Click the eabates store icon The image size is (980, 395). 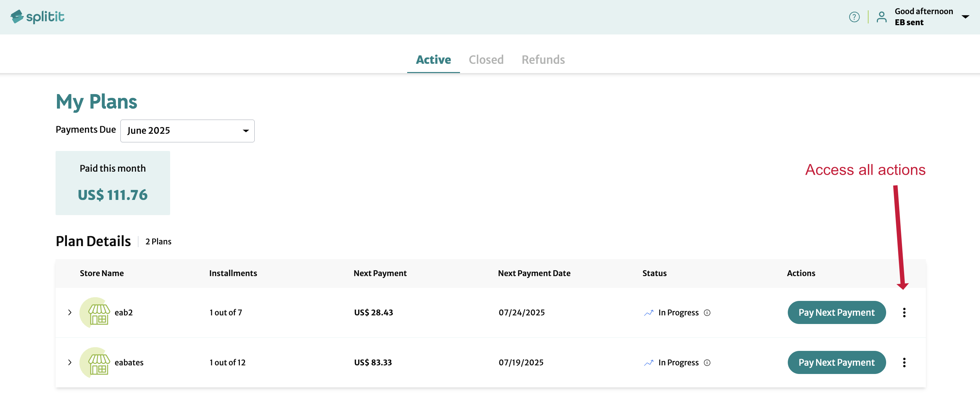click(x=96, y=362)
